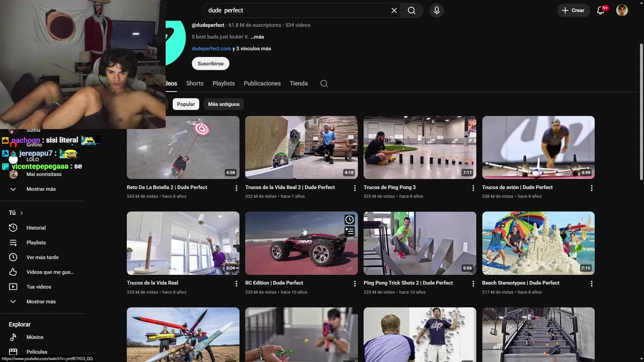This screenshot has height=362, width=644.
Task: Open options menu for Trucos de la Vida Real 2
Action: (x=355, y=188)
